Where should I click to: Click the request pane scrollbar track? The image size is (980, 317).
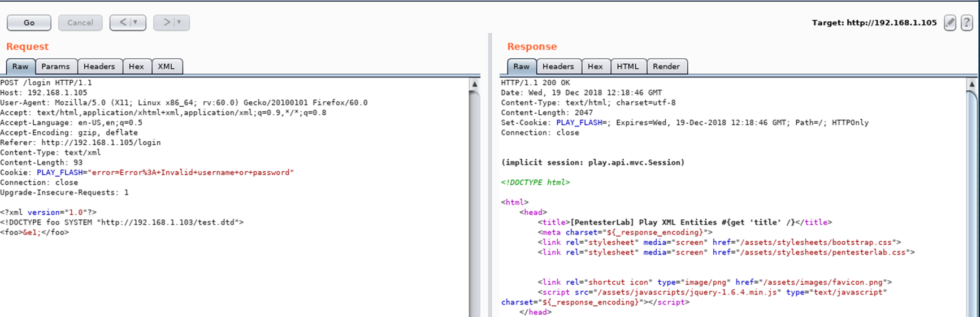point(475,203)
